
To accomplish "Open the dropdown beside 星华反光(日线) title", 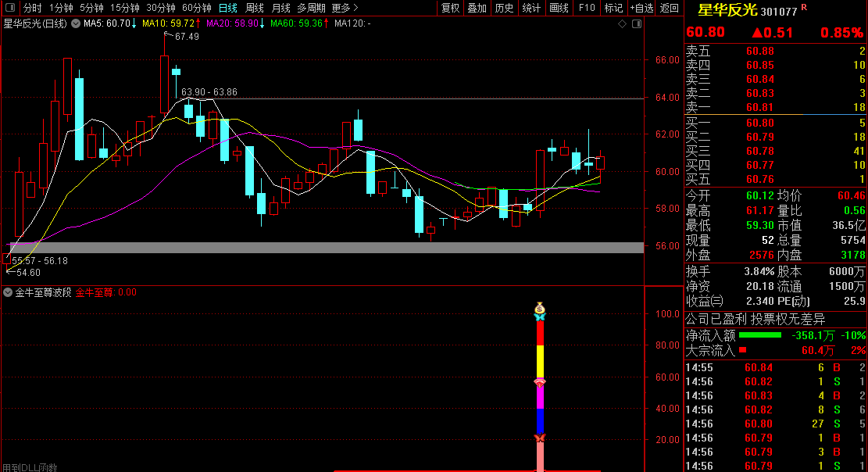I will (x=75, y=23).
